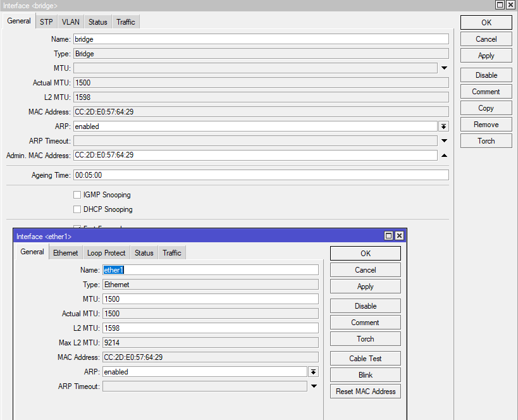The image size is (518, 420).
Task: Click the Admin MAC Address up stepper arrow
Action: coord(443,155)
